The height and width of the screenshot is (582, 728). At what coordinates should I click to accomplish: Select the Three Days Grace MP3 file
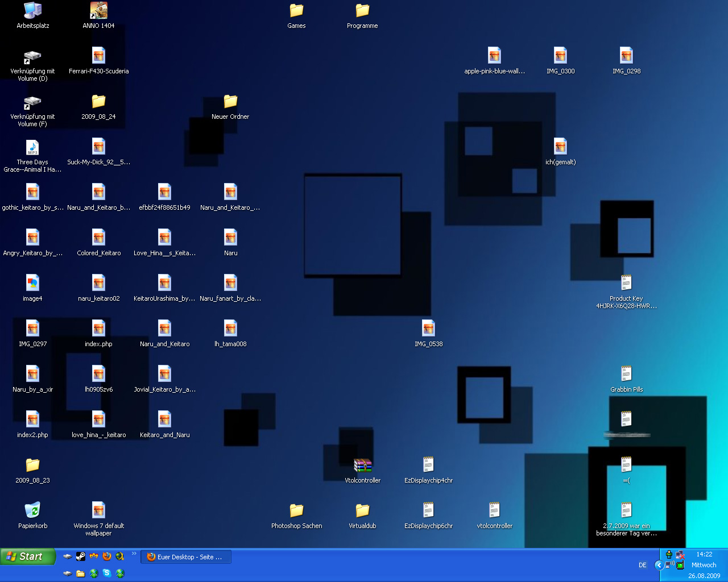click(32, 148)
